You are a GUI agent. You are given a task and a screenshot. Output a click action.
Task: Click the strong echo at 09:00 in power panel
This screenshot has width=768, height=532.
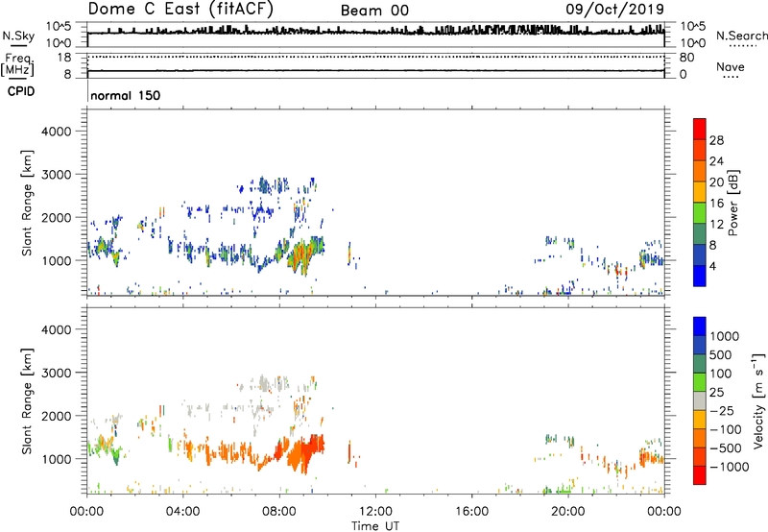[x=301, y=254]
